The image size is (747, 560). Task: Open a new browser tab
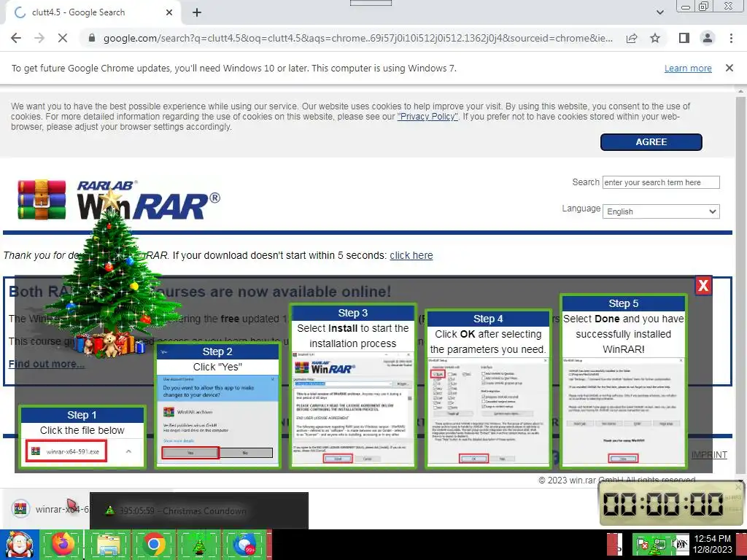pyautogui.click(x=197, y=12)
